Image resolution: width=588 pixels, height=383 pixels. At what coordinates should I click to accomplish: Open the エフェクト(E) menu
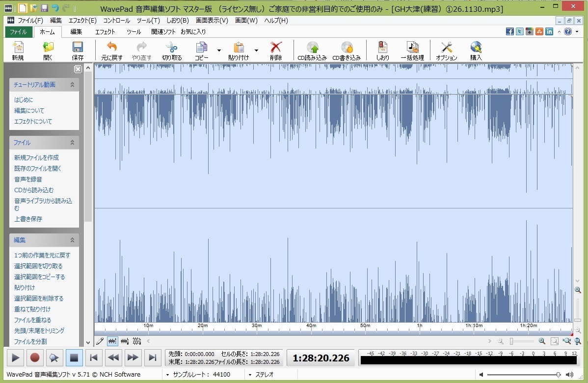82,20
